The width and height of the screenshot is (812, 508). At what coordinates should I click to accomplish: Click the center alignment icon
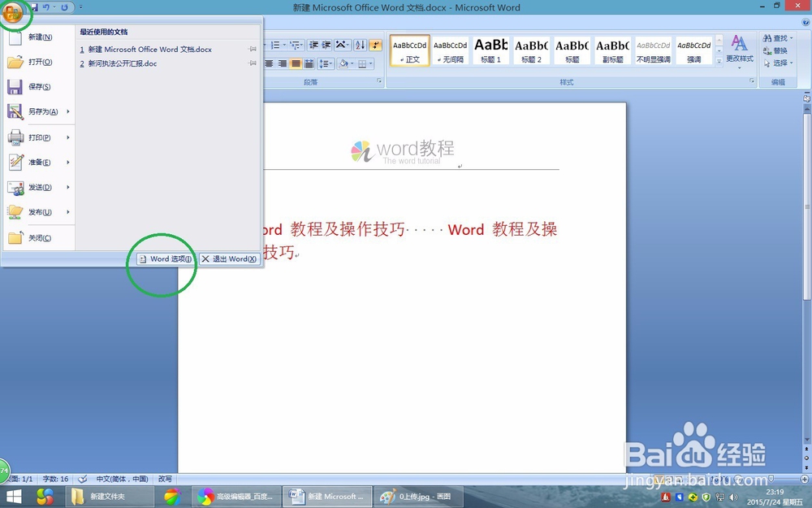coord(270,63)
